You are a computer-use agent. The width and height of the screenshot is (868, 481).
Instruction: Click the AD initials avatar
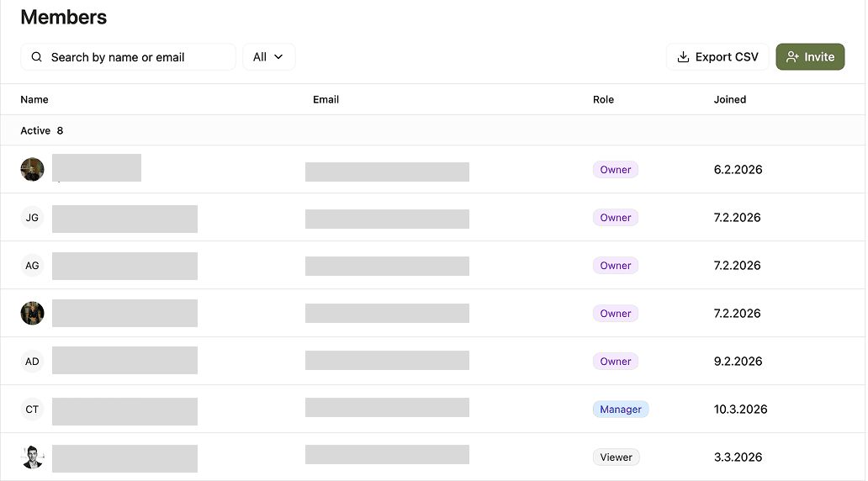point(32,362)
